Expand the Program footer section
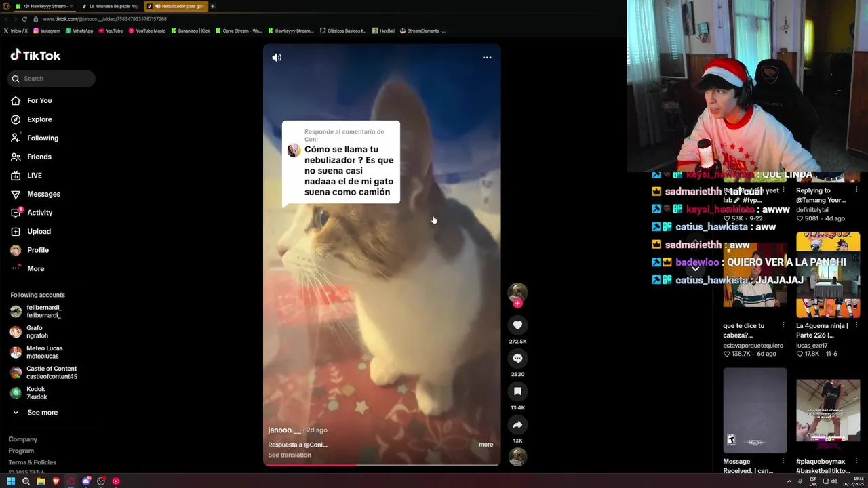Image resolution: width=868 pixels, height=488 pixels. 21,451
